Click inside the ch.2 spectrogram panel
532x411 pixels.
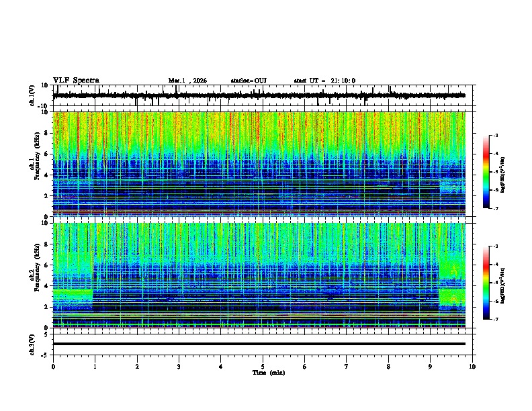[x=259, y=275]
